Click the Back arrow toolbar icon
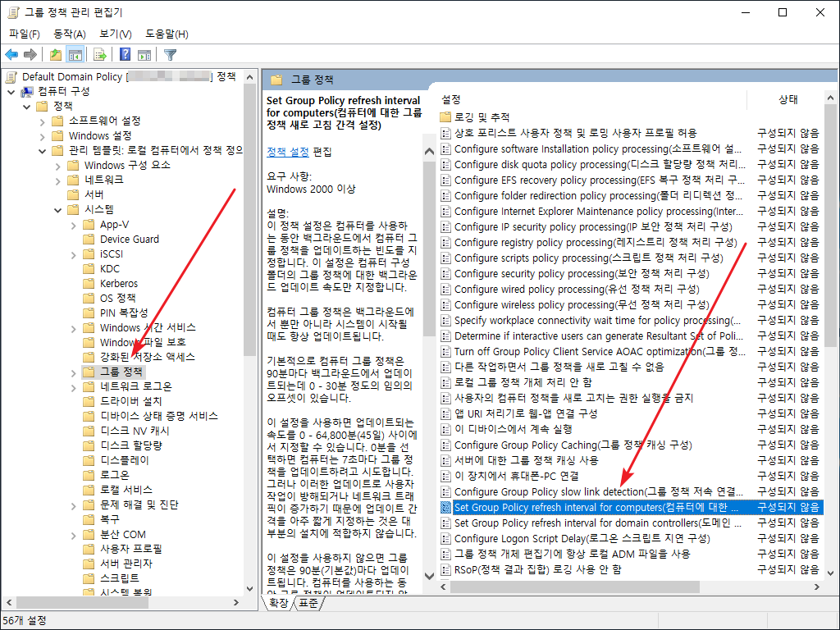The width and height of the screenshot is (840, 630). 11,54
